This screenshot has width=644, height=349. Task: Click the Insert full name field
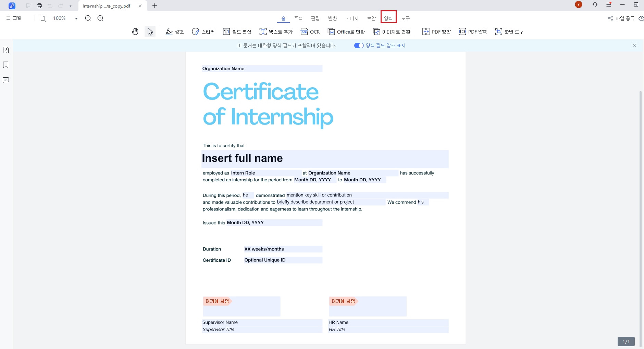tap(325, 158)
